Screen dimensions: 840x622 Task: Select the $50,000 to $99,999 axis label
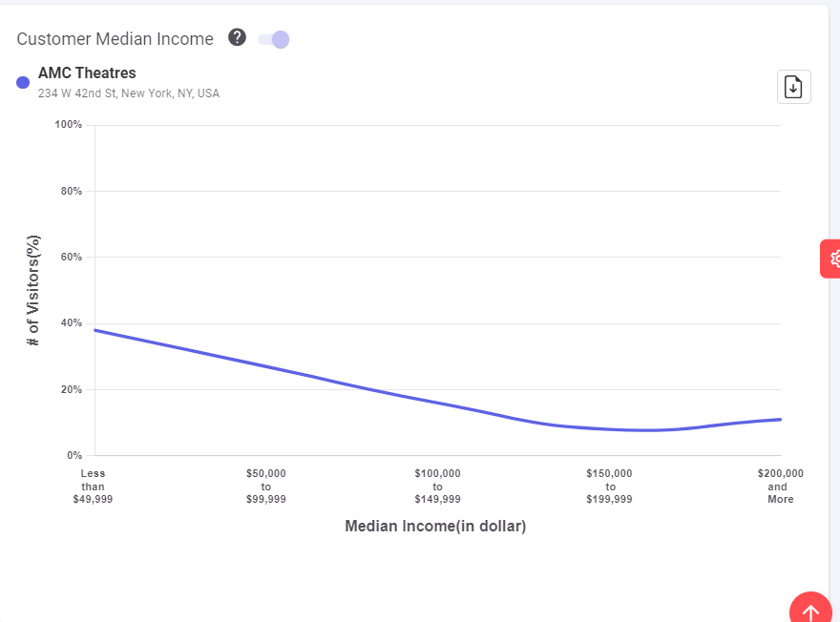click(265, 486)
